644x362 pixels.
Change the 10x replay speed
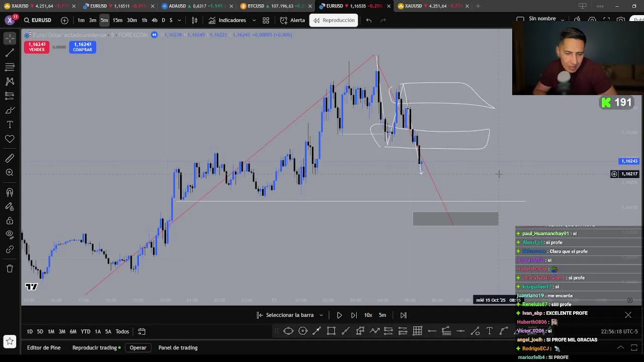click(368, 315)
